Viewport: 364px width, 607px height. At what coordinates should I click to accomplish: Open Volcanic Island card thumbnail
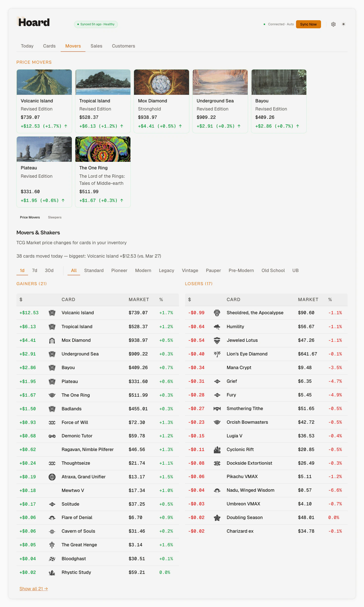pyautogui.click(x=44, y=82)
